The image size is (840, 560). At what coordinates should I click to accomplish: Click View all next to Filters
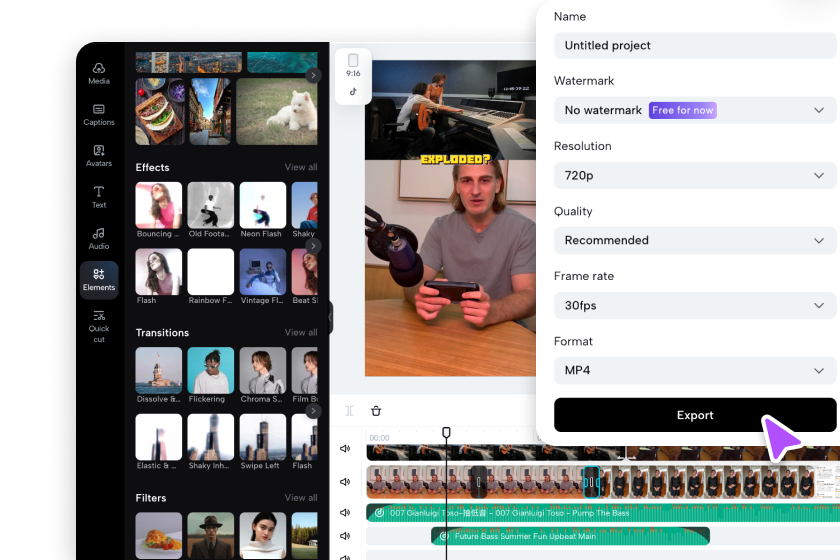301,497
